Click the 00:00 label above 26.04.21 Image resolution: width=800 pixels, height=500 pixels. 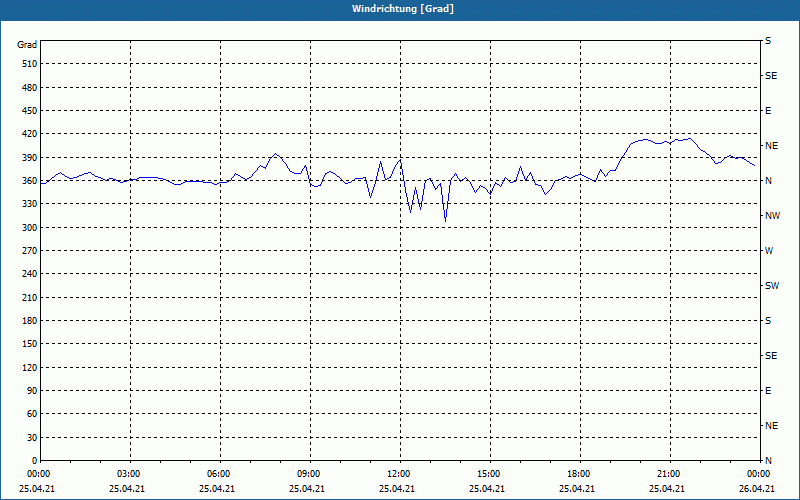(759, 474)
